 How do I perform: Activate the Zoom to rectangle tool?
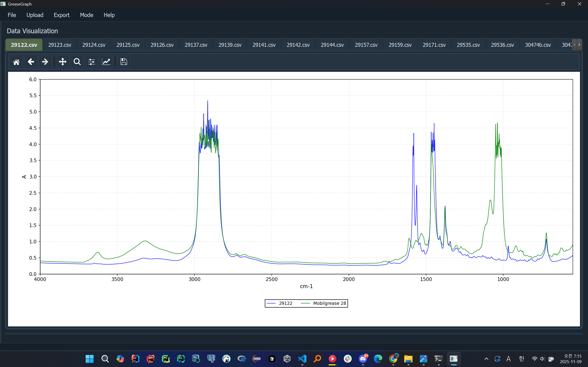point(77,62)
